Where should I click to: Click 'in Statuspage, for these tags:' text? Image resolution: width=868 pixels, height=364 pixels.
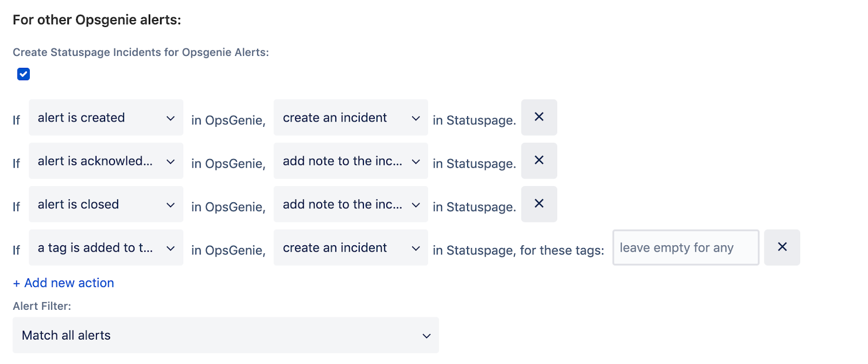click(x=518, y=251)
